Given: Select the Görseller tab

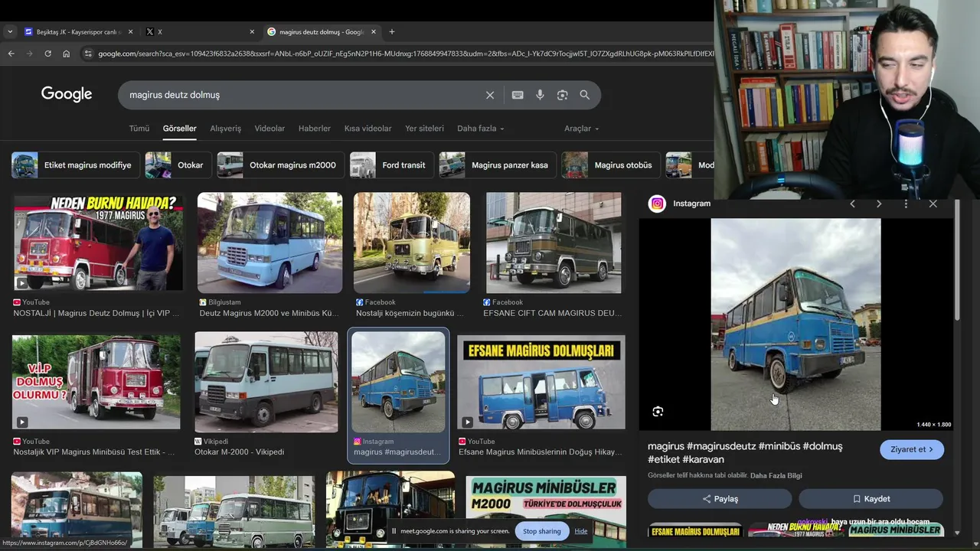Looking at the screenshot, I should (x=179, y=129).
